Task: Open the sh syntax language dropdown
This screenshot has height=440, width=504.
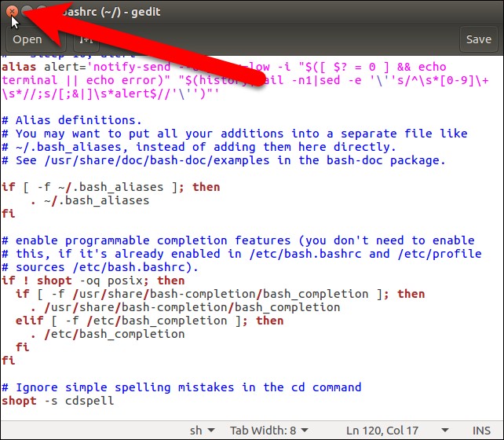Action: pyautogui.click(x=202, y=431)
